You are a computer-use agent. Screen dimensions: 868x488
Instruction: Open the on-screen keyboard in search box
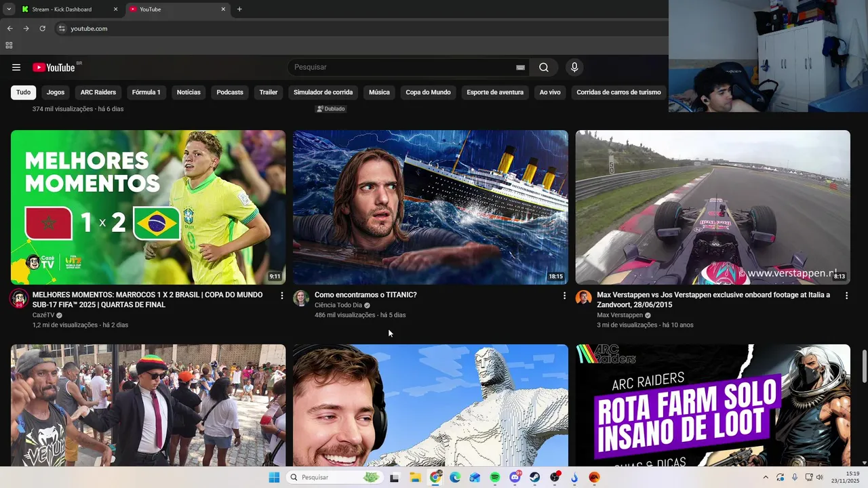(x=520, y=67)
